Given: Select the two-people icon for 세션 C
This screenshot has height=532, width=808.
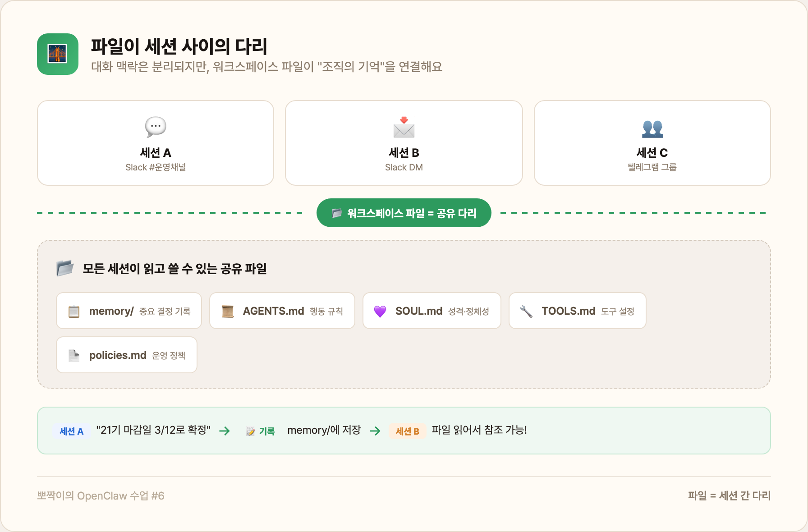Looking at the screenshot, I should pos(652,129).
